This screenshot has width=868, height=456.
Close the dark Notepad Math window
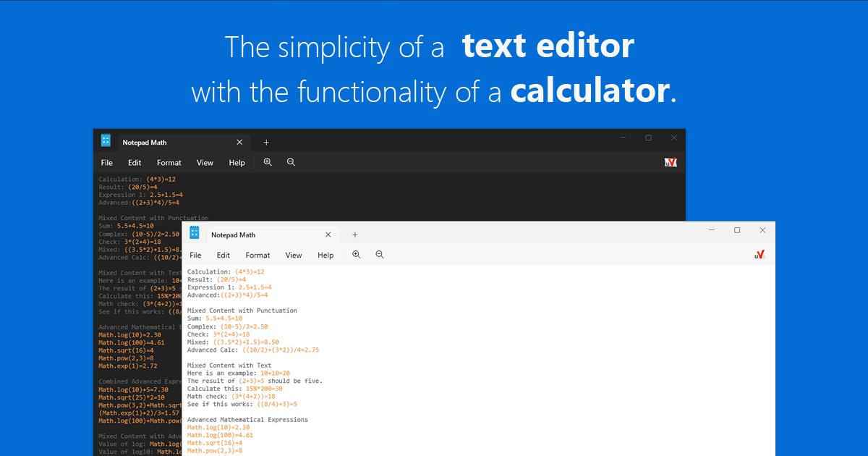click(674, 138)
